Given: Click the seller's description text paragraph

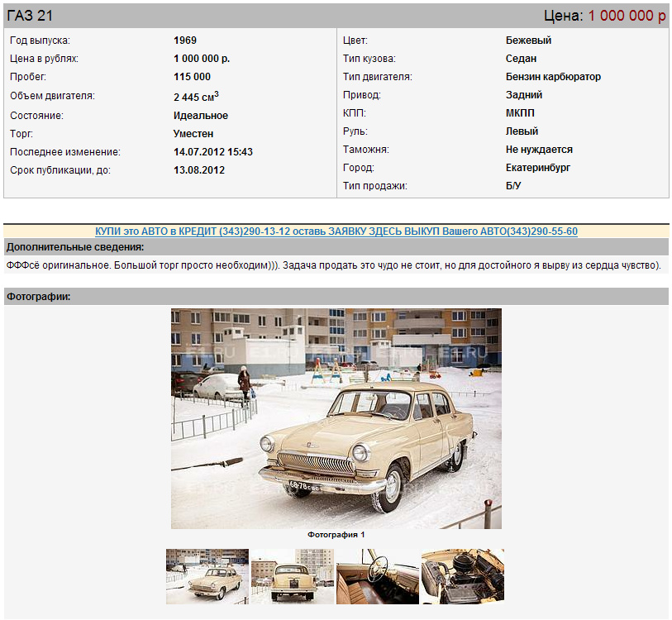Looking at the screenshot, I should pos(333,265).
